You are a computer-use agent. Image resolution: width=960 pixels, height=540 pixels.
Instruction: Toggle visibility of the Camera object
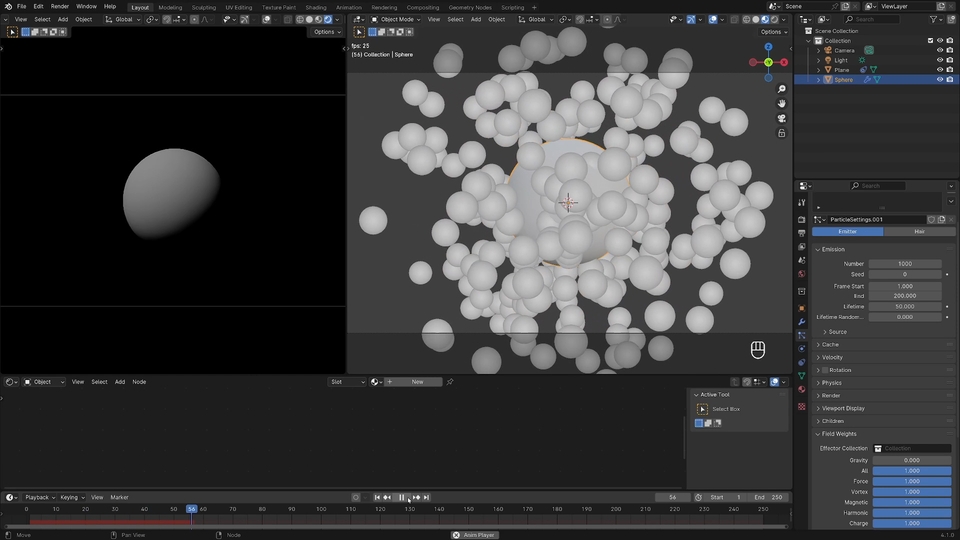[940, 50]
